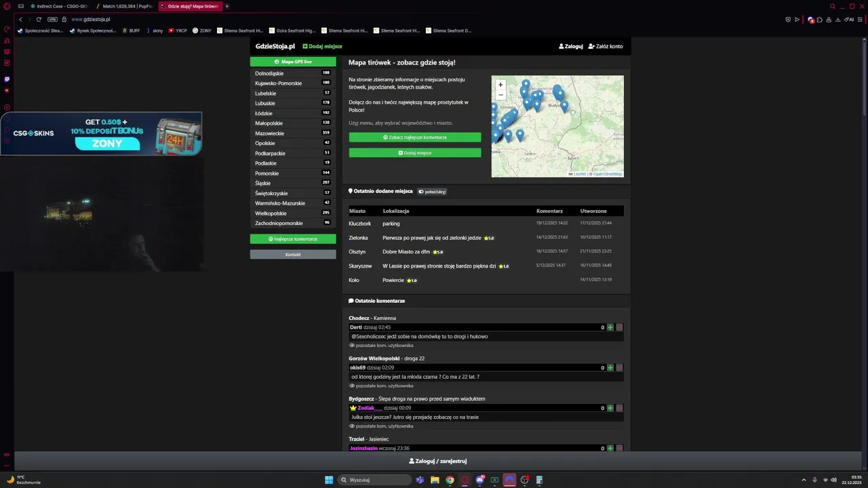Viewport: 868px width, 488px height.
Task: Click Dodaj miejsce in site header
Action: 322,47
